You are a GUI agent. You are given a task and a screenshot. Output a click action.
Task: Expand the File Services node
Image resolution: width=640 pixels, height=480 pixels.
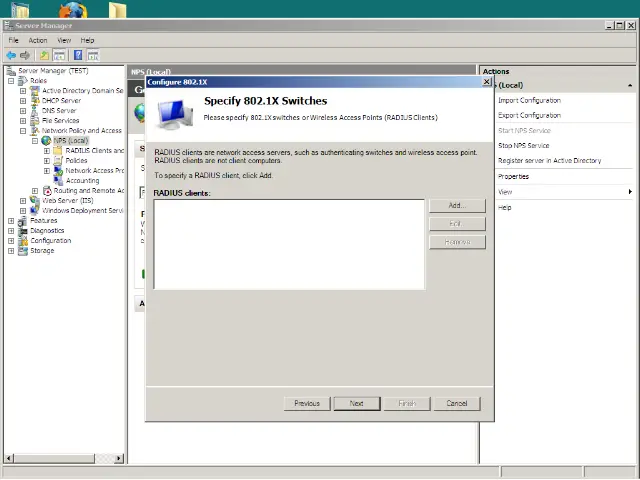pos(23,121)
